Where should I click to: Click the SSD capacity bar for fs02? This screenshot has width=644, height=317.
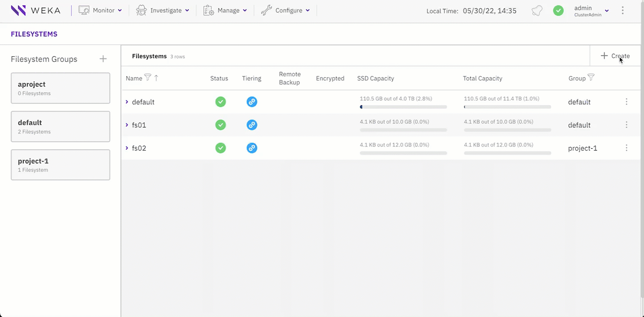[x=403, y=153]
